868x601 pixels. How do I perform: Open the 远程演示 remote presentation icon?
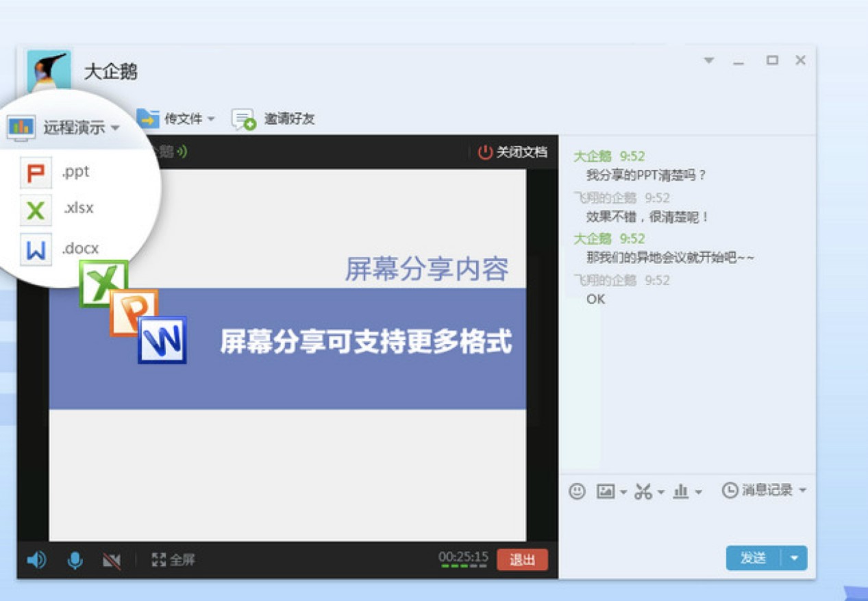tap(21, 126)
